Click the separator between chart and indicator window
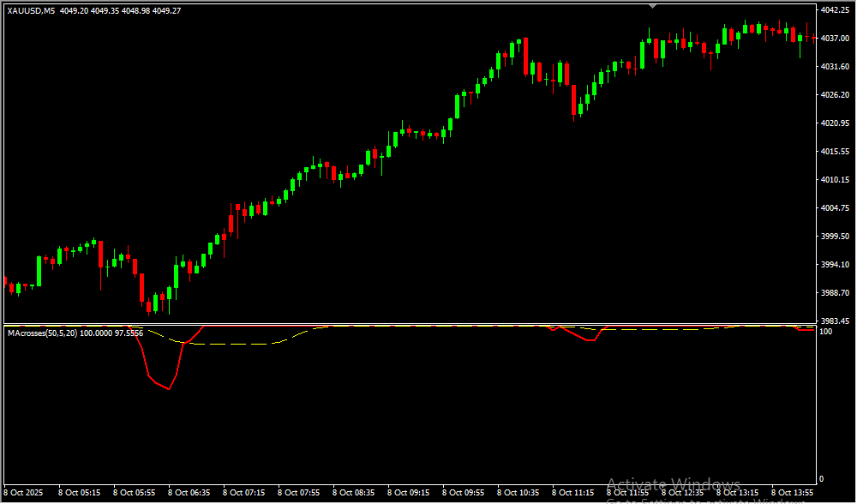The image size is (857, 504). pyautogui.click(x=407, y=324)
